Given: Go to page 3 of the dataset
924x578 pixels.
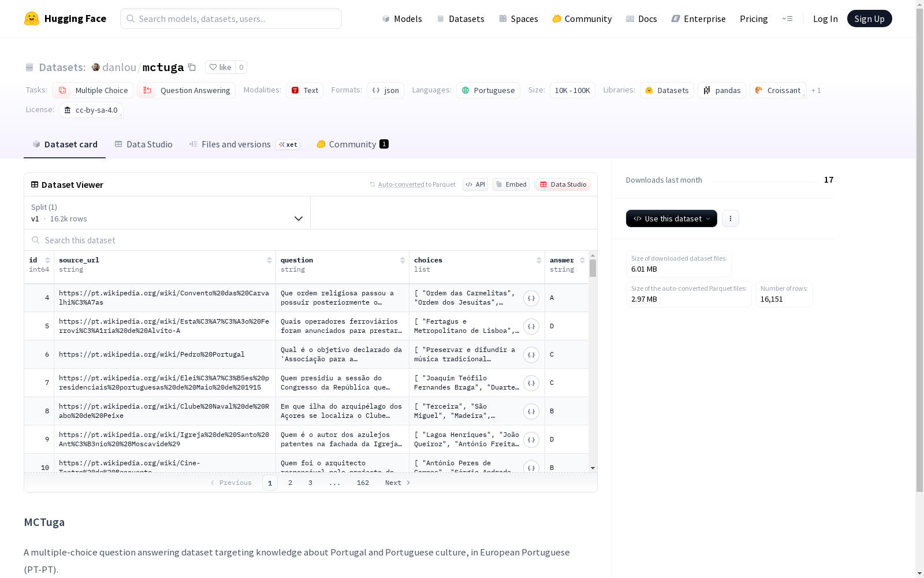Looking at the screenshot, I should pyautogui.click(x=310, y=483).
